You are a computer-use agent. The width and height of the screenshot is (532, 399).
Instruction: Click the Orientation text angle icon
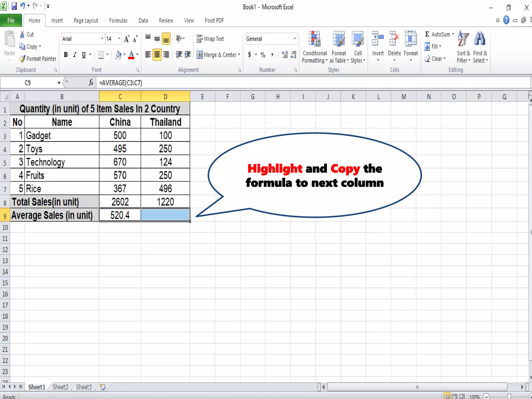pyautogui.click(x=179, y=39)
